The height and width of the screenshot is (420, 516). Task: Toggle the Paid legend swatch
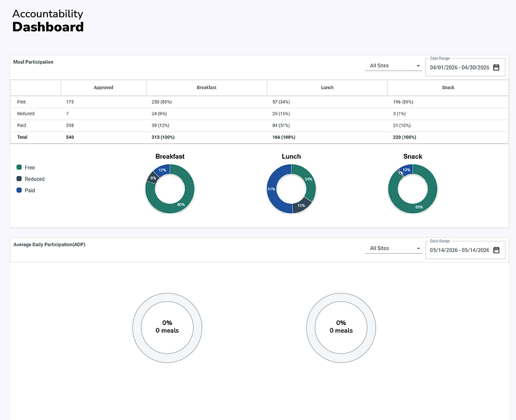[x=19, y=190]
